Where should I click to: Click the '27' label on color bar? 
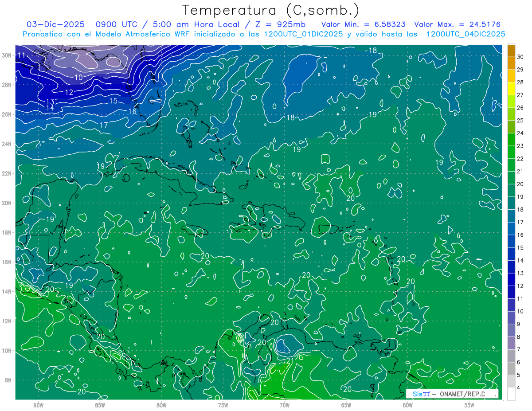pos(520,95)
